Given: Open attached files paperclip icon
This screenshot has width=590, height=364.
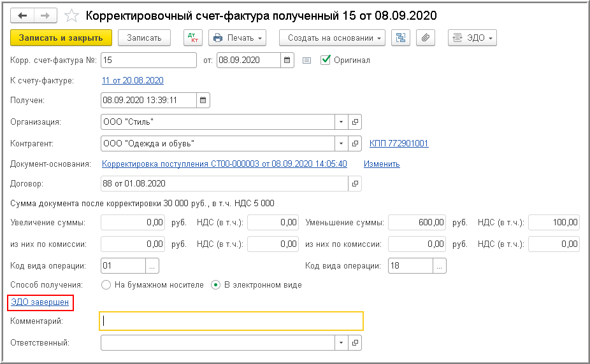Looking at the screenshot, I should point(426,38).
